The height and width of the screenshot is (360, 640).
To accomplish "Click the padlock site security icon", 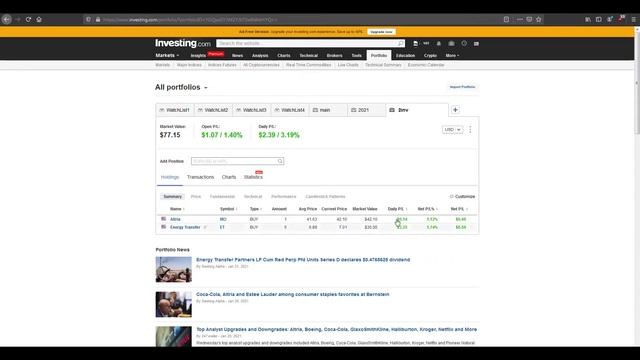I will coord(98,19).
